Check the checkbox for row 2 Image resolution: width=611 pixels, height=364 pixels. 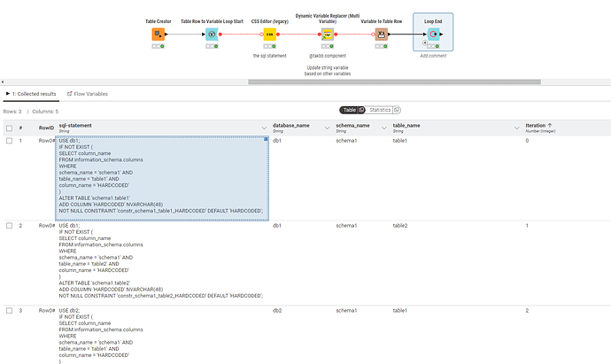click(9, 226)
